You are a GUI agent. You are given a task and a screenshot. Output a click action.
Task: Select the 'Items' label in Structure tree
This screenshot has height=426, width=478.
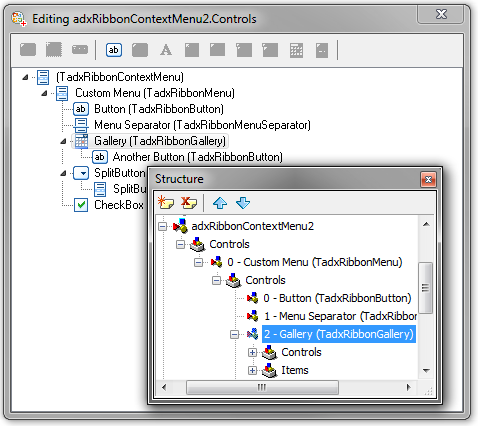coord(295,370)
